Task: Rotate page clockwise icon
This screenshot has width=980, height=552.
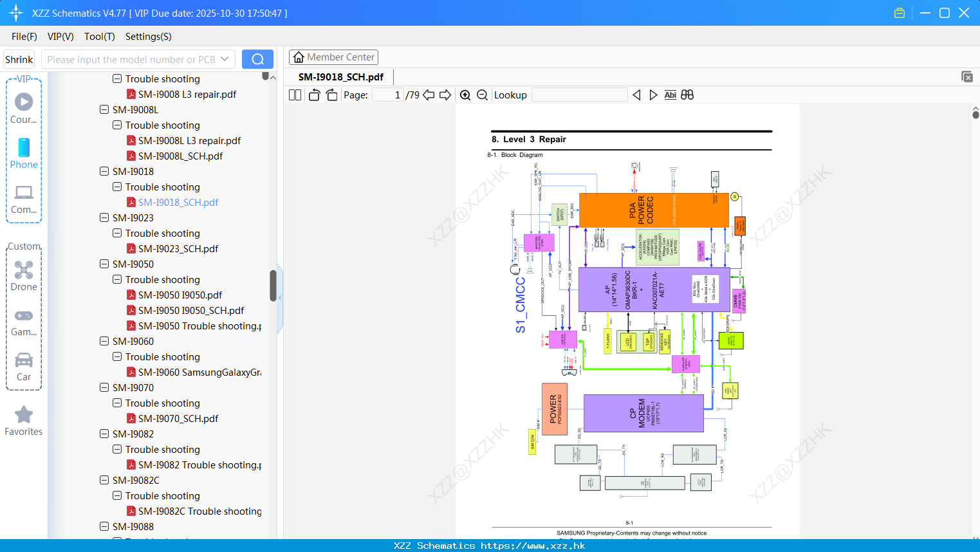Action: click(x=331, y=95)
